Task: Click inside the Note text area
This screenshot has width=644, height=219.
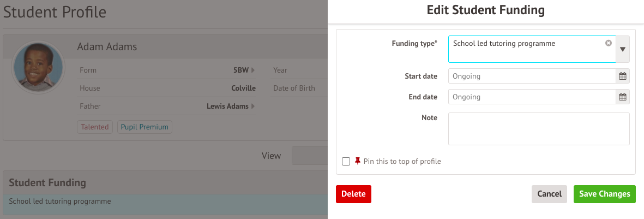Action: (538, 129)
